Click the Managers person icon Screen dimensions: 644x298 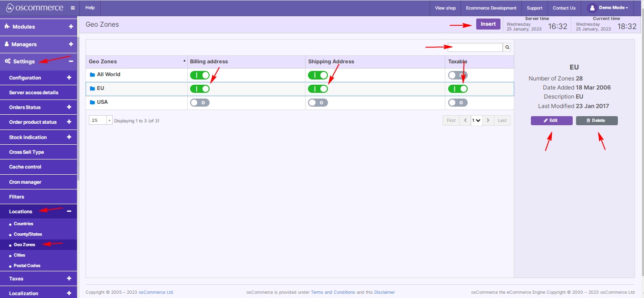7,44
